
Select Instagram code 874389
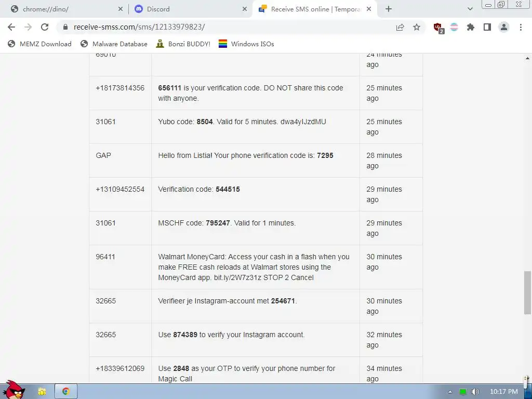185,335
